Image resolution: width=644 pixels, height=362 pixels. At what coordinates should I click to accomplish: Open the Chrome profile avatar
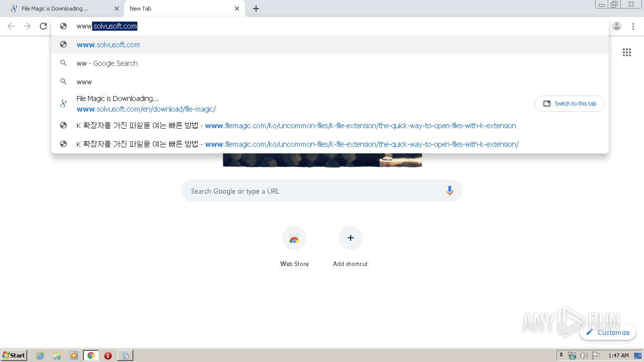click(x=617, y=26)
